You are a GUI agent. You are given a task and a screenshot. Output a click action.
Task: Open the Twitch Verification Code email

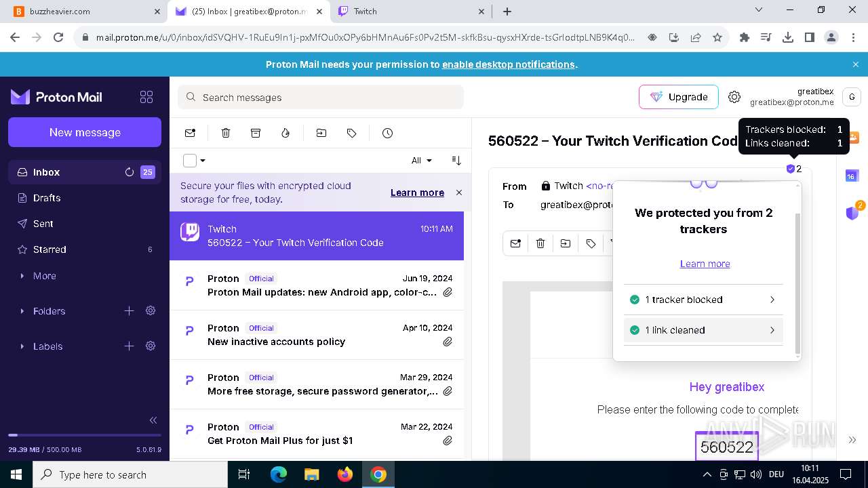tap(317, 236)
